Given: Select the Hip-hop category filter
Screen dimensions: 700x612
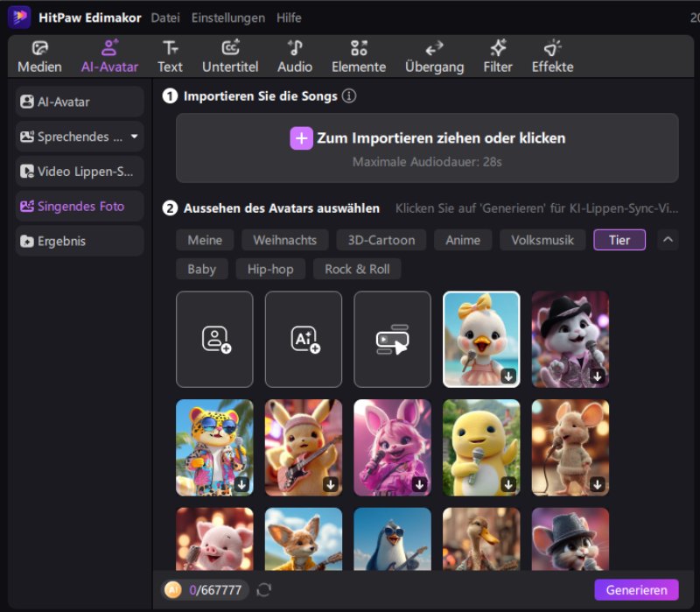Looking at the screenshot, I should [x=270, y=269].
